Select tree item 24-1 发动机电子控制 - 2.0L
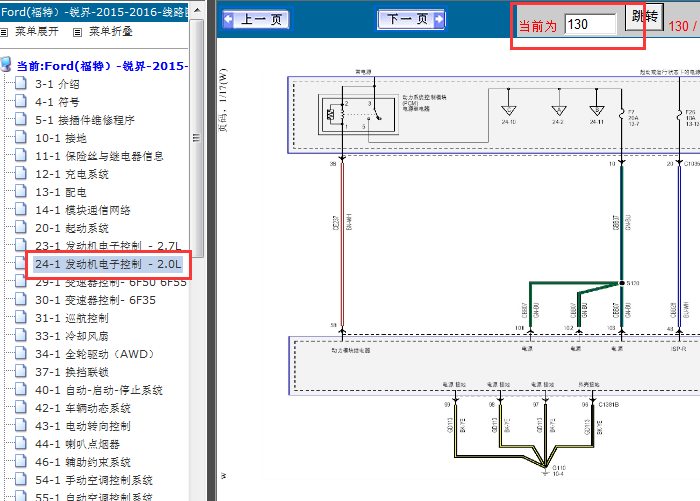Screen dimensions: 700x501 tap(108, 264)
